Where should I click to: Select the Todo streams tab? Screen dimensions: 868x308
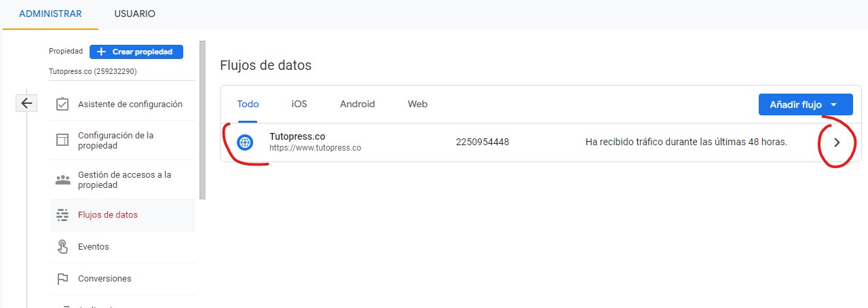tap(248, 104)
